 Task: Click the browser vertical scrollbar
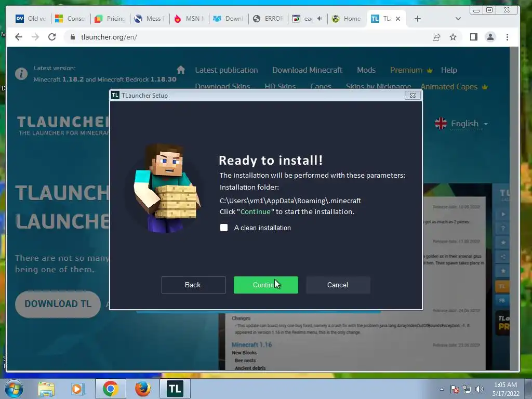515,208
